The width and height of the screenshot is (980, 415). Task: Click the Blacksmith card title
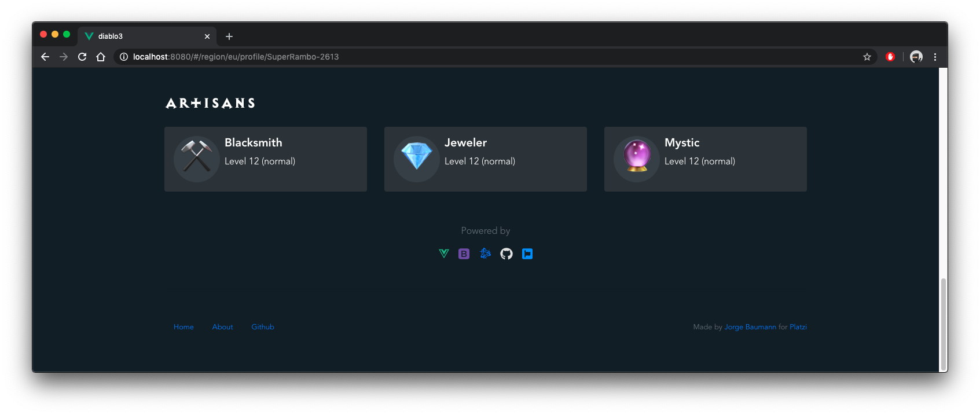pos(254,142)
